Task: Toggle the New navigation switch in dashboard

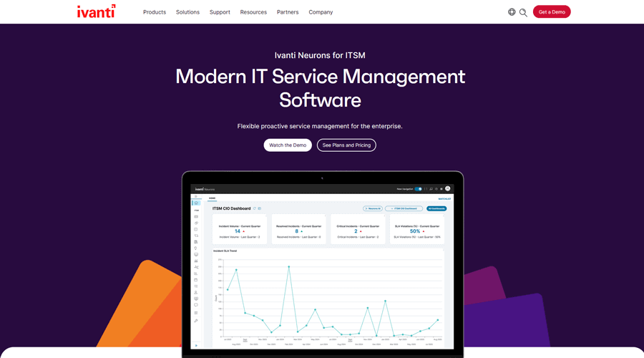Action: (418, 189)
